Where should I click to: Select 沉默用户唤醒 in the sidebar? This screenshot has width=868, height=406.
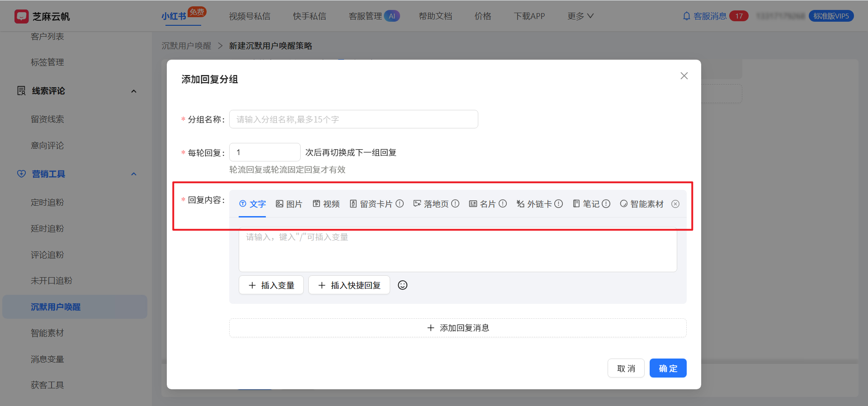[75, 307]
